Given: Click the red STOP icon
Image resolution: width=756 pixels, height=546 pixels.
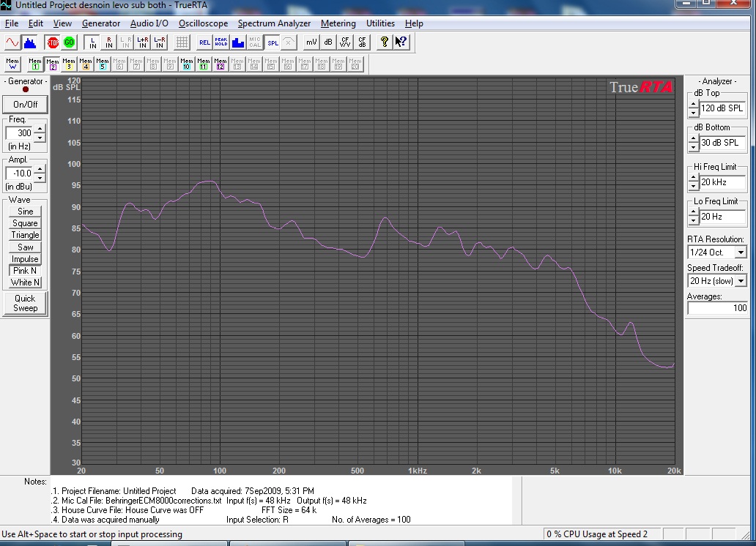Looking at the screenshot, I should coord(53,42).
